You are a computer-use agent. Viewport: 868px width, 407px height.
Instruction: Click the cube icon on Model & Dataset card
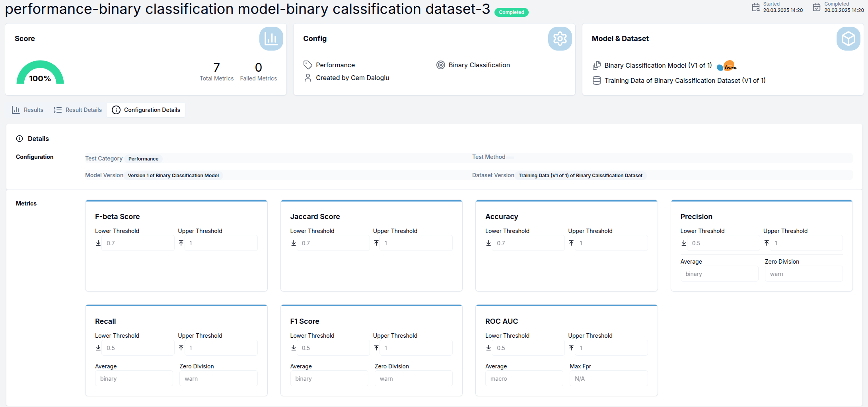pos(849,39)
